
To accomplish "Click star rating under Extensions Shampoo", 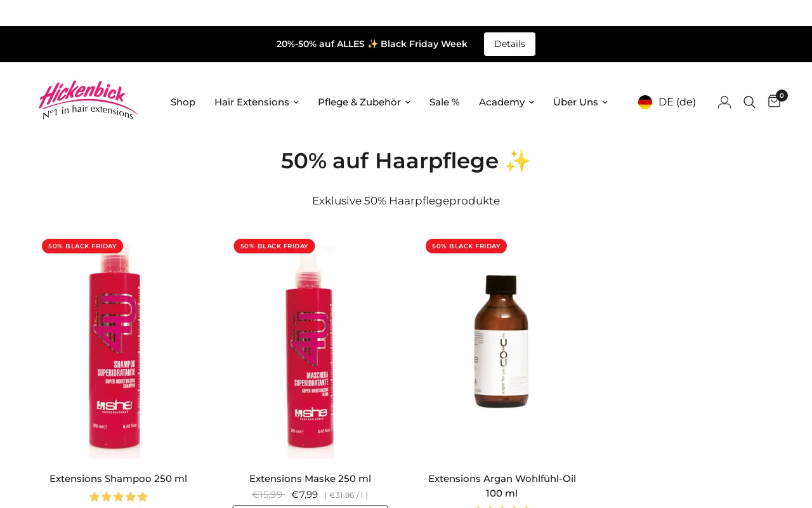I will (x=119, y=497).
